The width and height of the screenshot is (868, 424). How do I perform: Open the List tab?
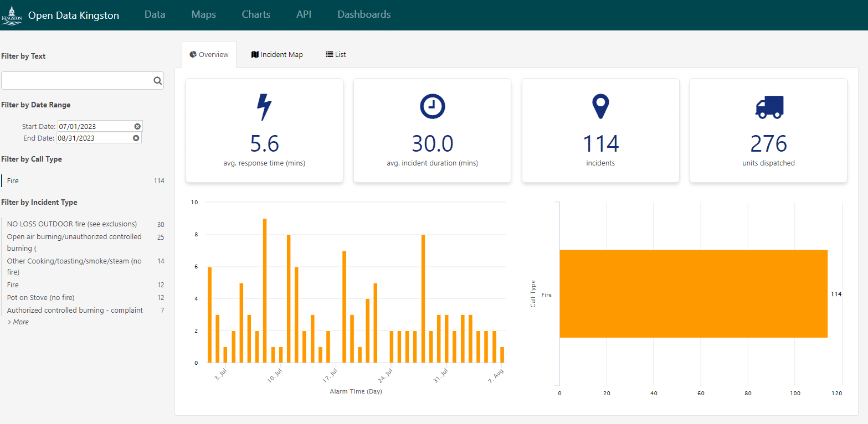pyautogui.click(x=336, y=55)
